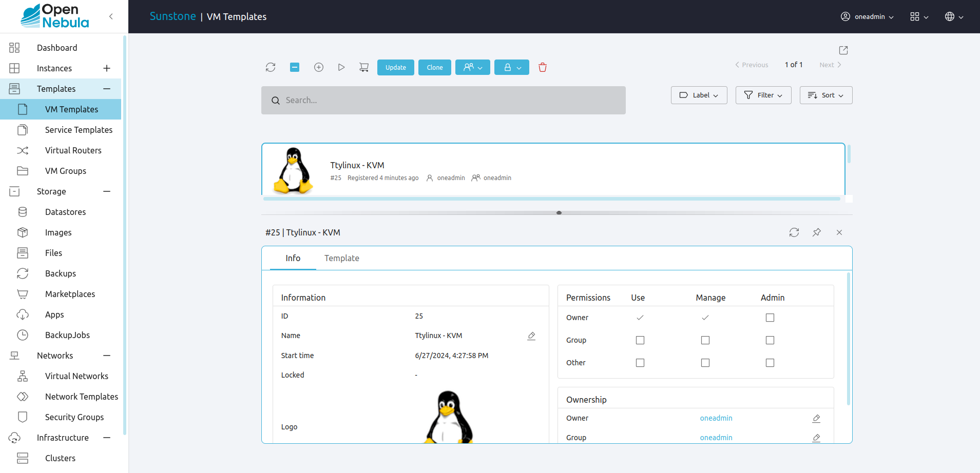Viewport: 980px width, 473px height.
Task: Open Clusters in sidebar
Action: 61,458
